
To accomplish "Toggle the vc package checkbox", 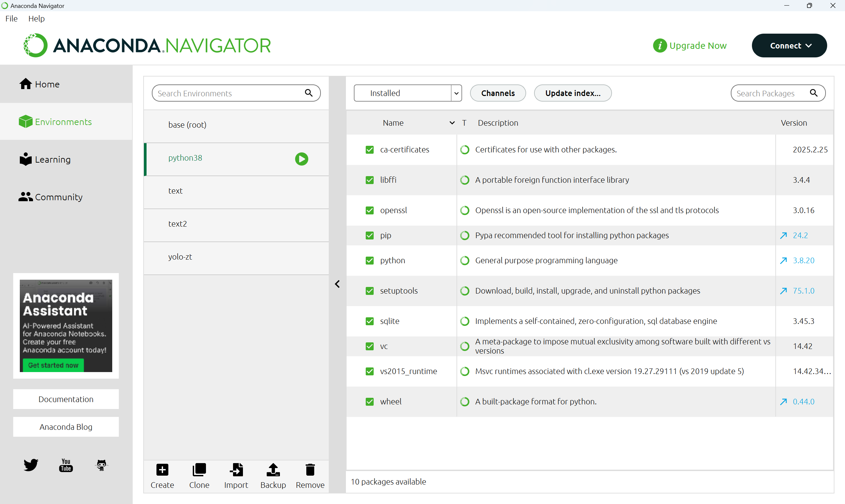I will [369, 346].
